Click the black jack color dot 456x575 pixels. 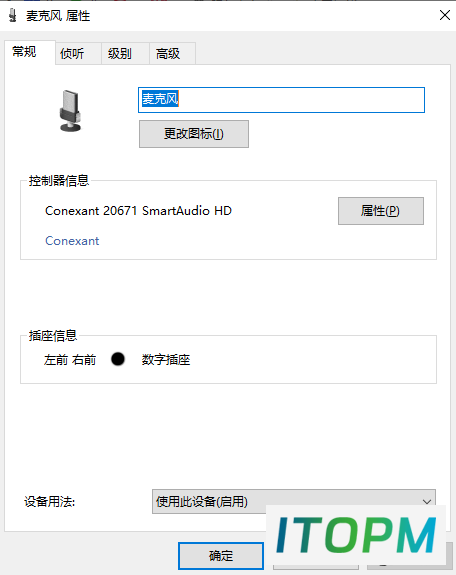point(118,359)
